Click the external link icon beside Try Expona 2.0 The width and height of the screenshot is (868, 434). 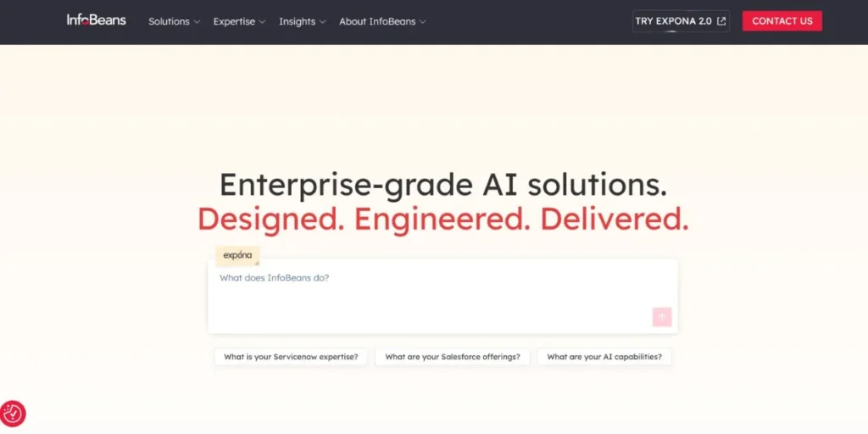tap(721, 21)
